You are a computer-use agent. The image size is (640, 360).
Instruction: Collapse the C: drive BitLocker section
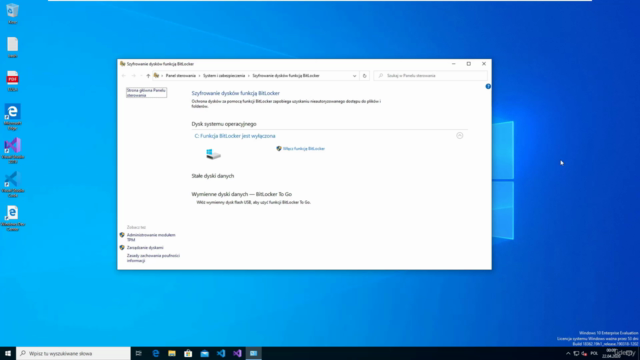(x=460, y=136)
